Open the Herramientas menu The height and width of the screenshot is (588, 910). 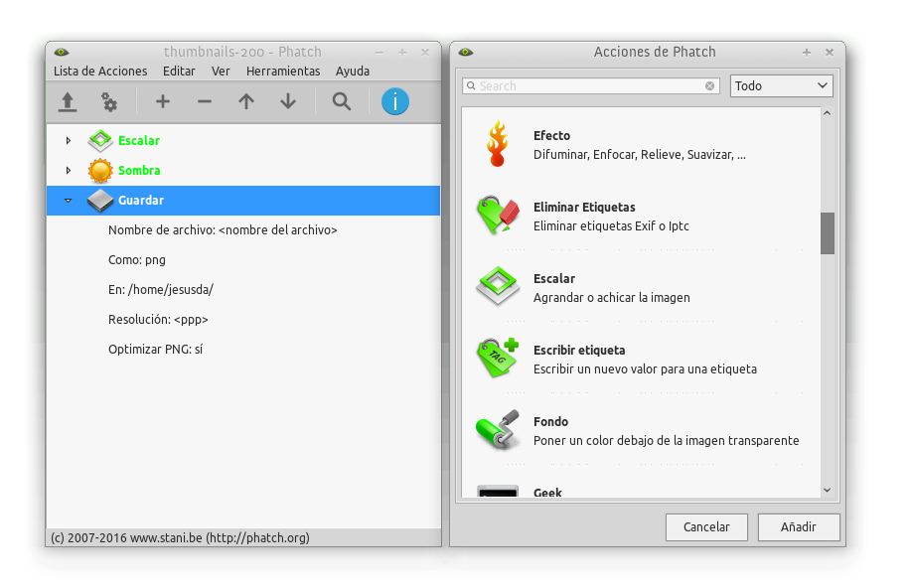(283, 71)
